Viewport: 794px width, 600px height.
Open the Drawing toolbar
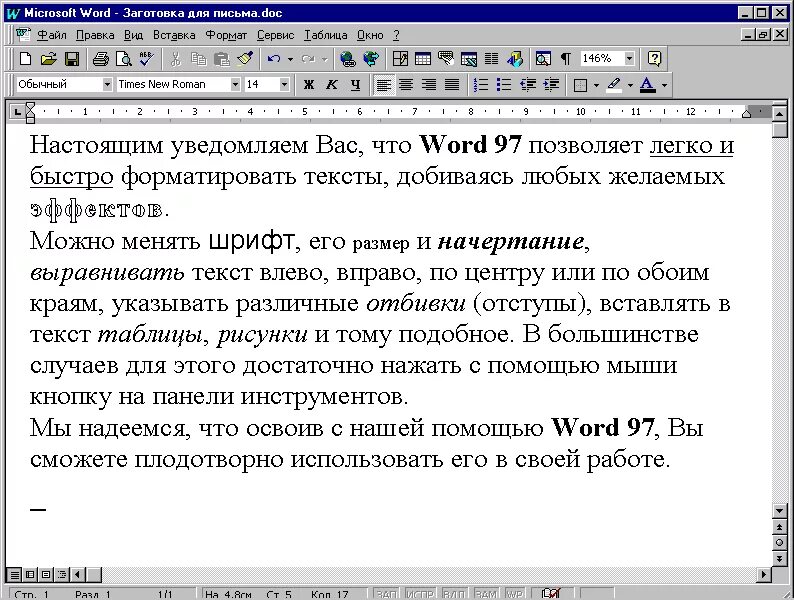514,59
